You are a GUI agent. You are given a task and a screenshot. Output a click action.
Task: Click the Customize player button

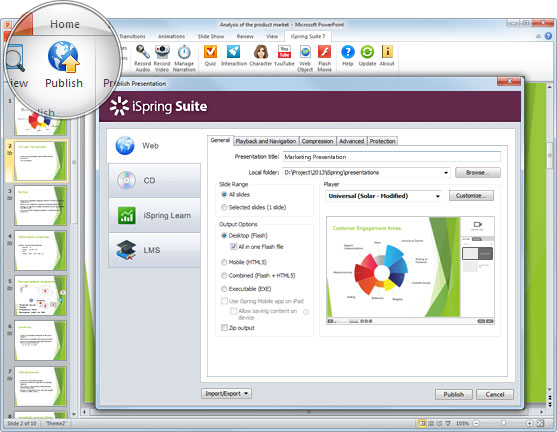(x=471, y=196)
